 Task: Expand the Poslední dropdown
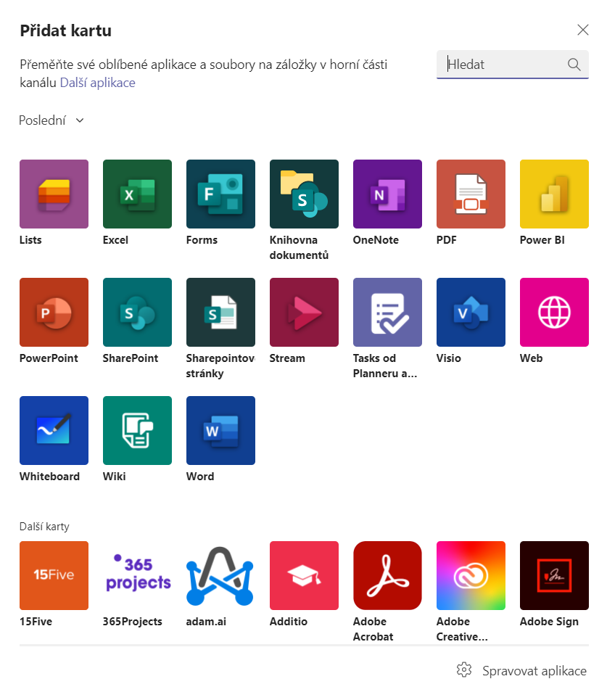tap(50, 120)
